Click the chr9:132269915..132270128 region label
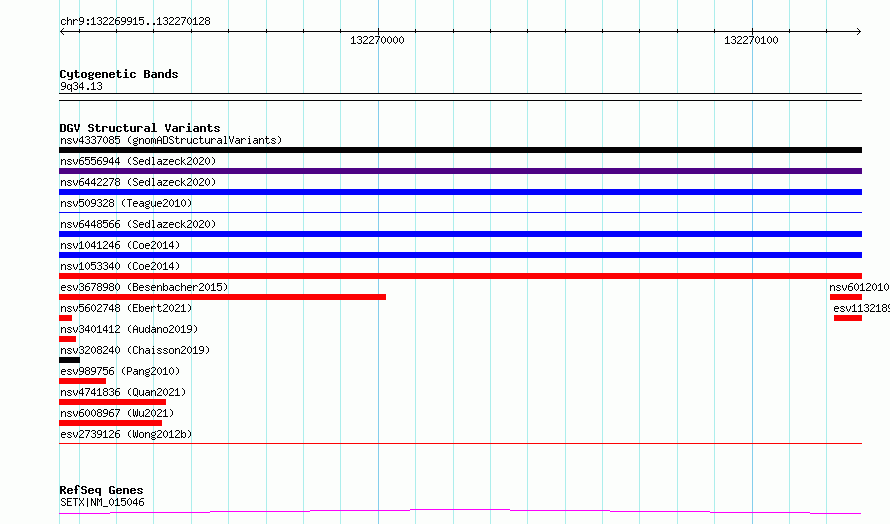 (135, 21)
